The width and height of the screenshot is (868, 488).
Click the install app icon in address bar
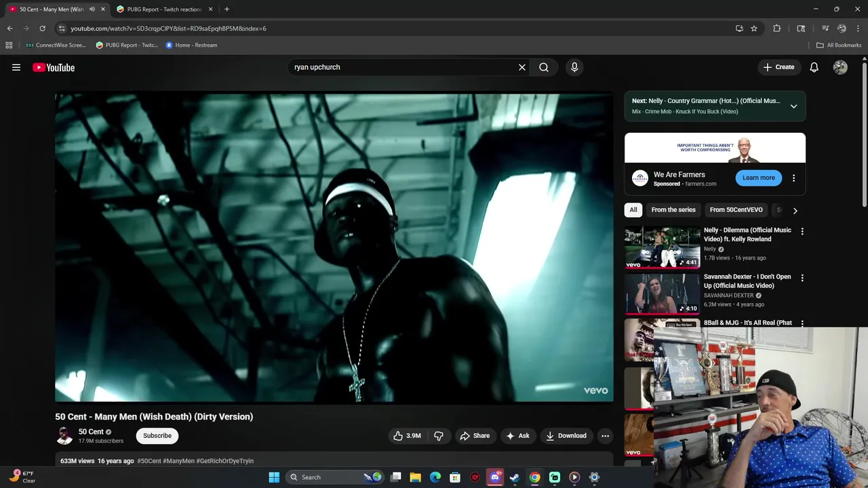739,28
